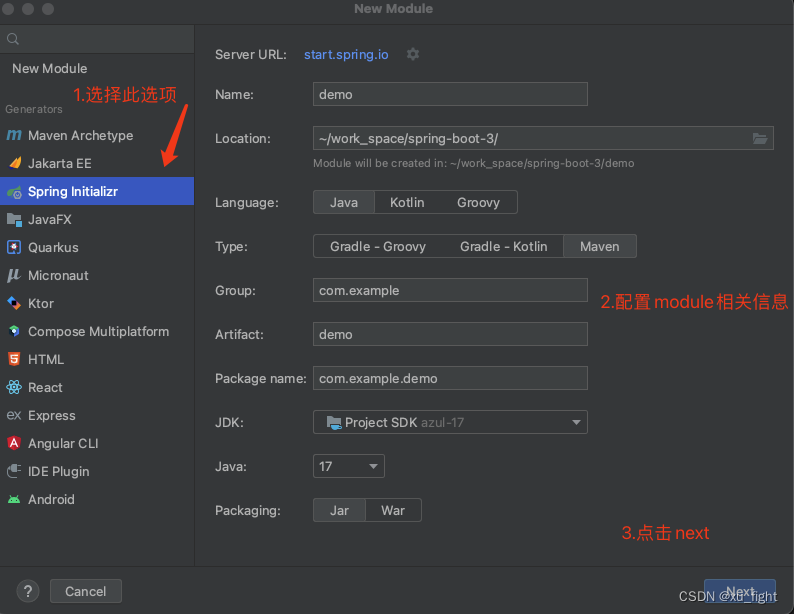Screen dimensions: 794x614
Task: Click the Angular CLI red icon
Action: (14, 443)
